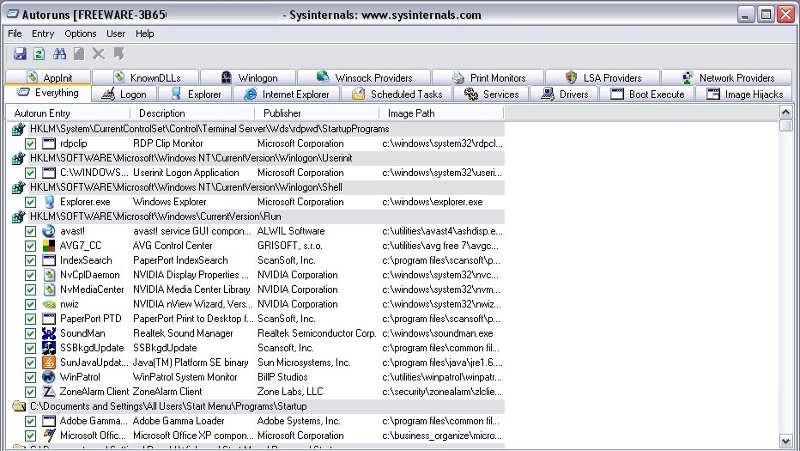The width and height of the screenshot is (800, 451).
Task: Select the AVG7_CC entry icon
Action: [48, 246]
